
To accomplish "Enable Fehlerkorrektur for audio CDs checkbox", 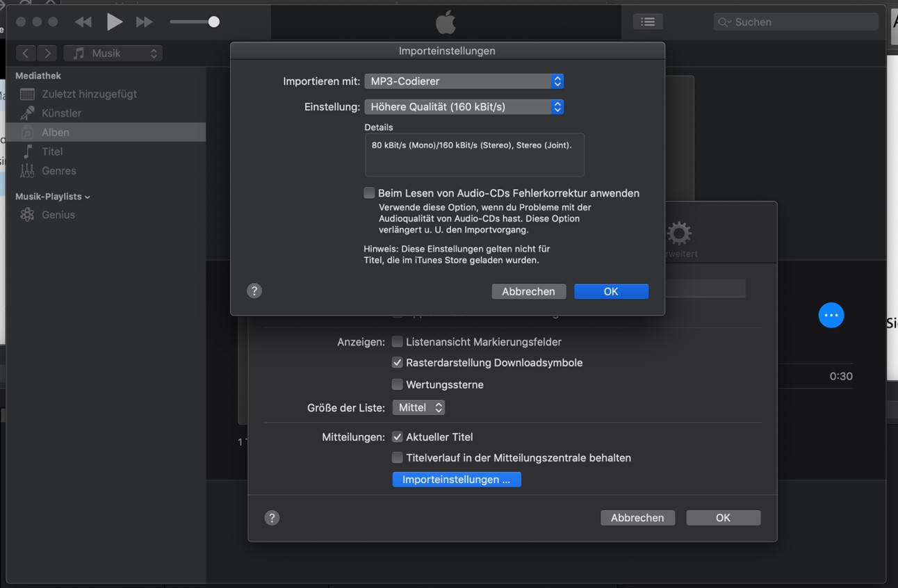I will point(369,193).
